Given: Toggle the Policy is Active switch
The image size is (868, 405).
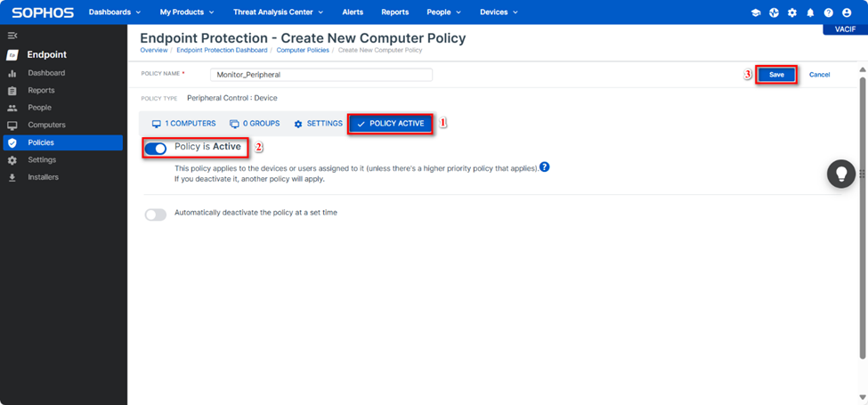Looking at the screenshot, I should (156, 148).
